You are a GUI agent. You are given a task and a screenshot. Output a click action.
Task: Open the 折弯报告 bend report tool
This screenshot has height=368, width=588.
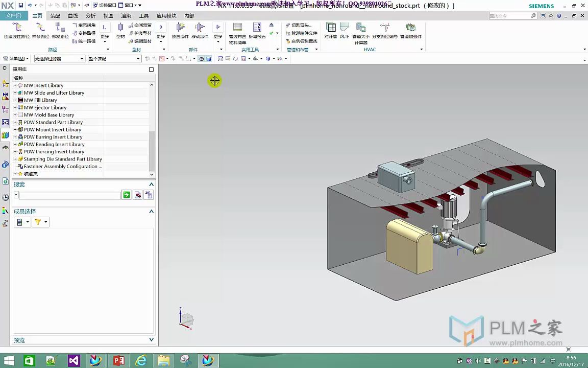tap(257, 31)
